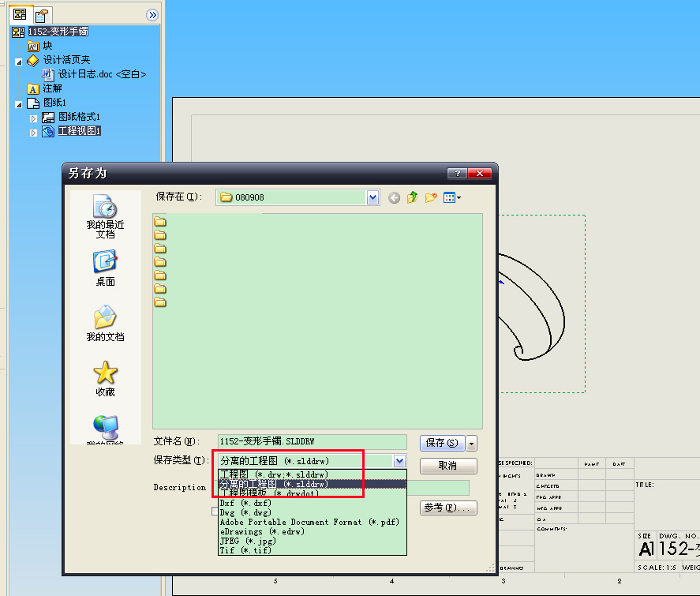This screenshot has width=700, height=596.
Task: Go to network places location
Action: 106,429
